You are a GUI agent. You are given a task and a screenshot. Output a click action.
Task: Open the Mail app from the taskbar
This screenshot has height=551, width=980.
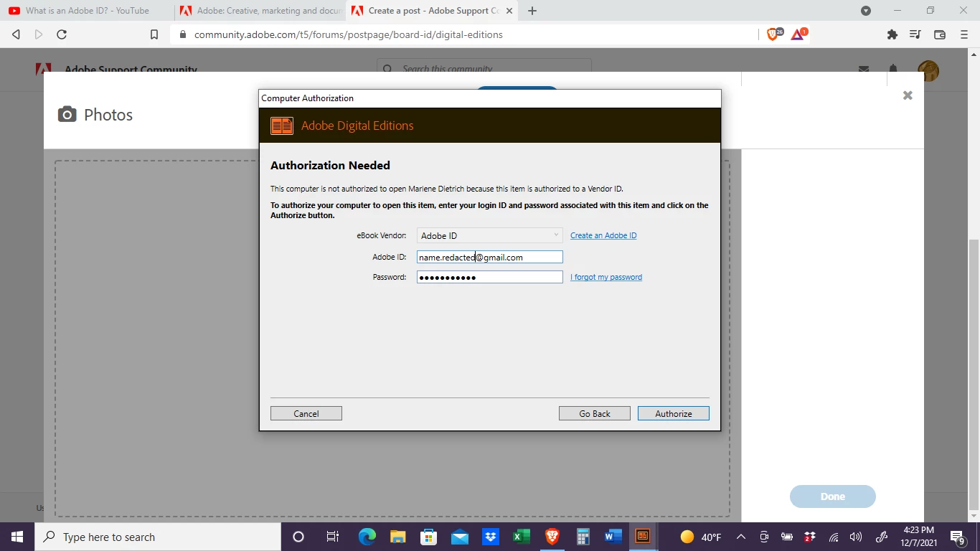click(x=460, y=537)
